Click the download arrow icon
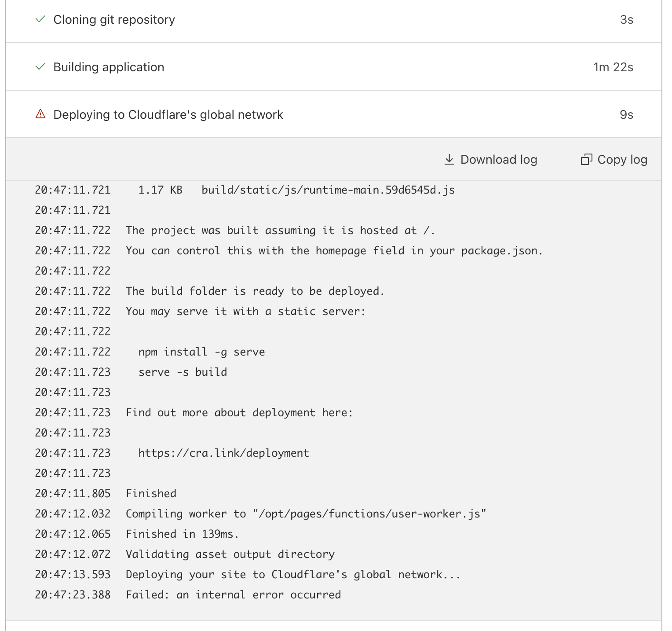The width and height of the screenshot is (672, 631). pos(449,159)
